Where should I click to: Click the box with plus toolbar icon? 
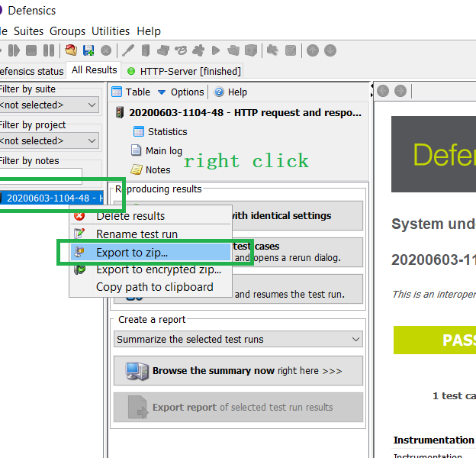pos(251,50)
